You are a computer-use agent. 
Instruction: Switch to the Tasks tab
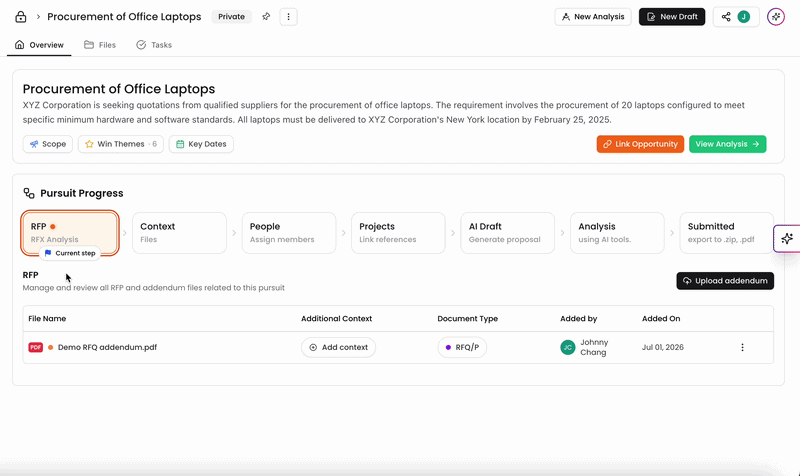point(154,45)
